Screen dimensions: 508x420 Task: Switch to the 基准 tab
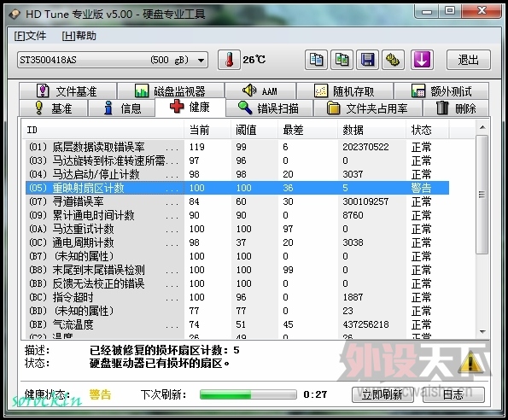point(54,108)
